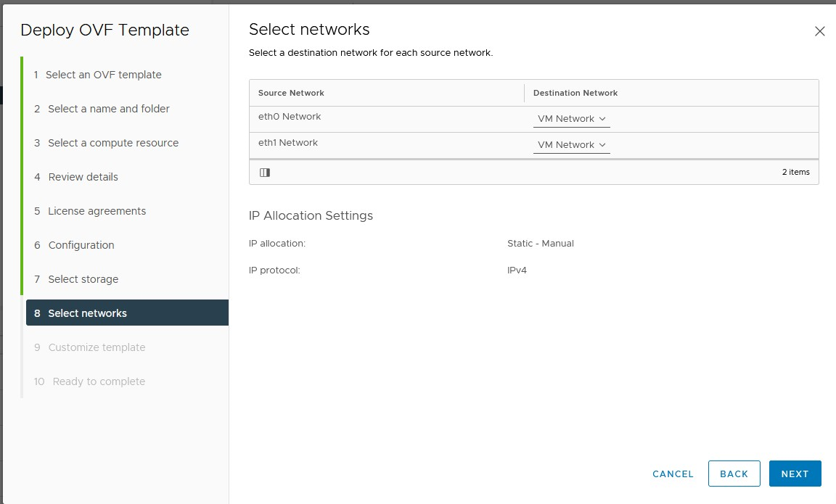Viewport: 836px width, 504px height.
Task: Click CANCEL to abort deployment
Action: point(672,473)
